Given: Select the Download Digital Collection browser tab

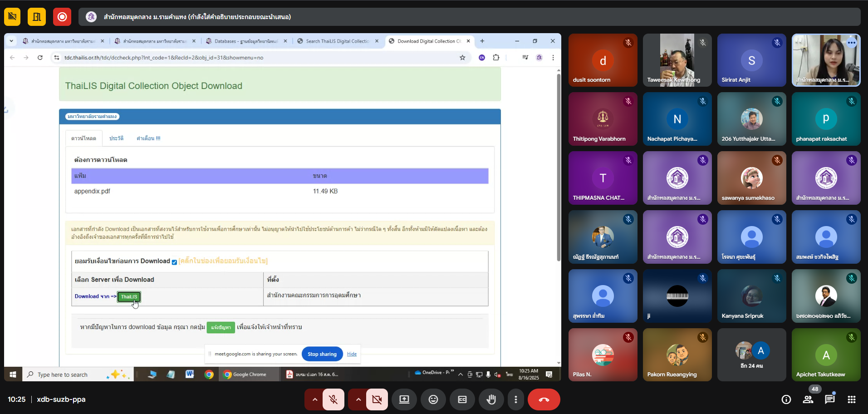Looking at the screenshot, I should 429,41.
